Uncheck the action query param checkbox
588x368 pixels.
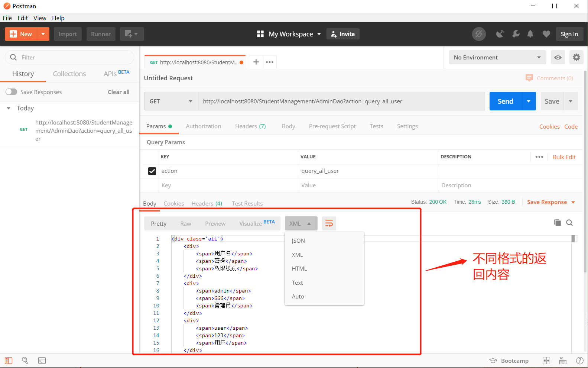(x=152, y=171)
